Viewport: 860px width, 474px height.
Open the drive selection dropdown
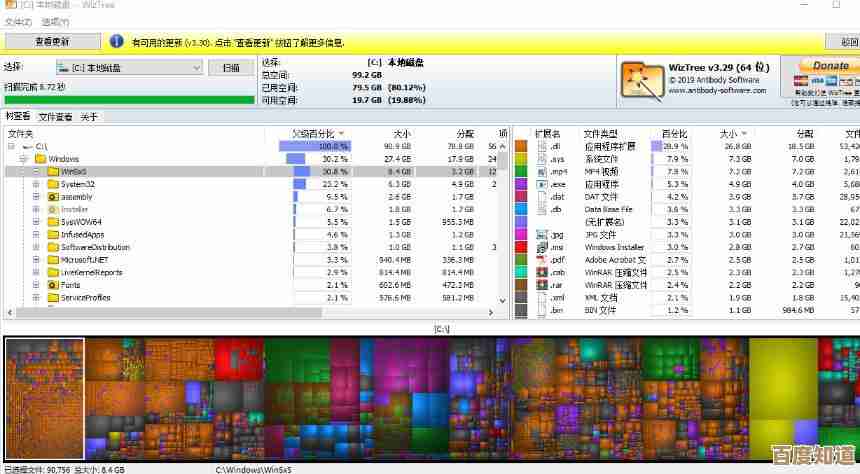(x=195, y=68)
